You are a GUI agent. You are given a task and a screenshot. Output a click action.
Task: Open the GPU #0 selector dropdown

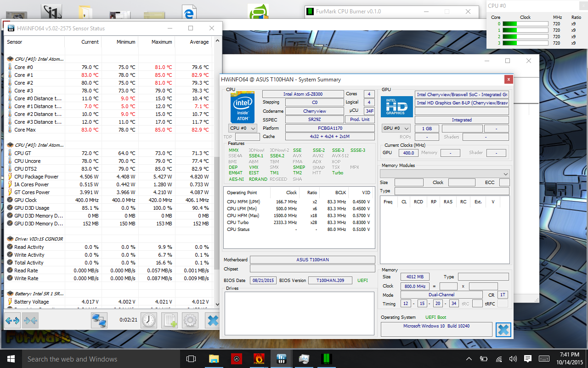tap(397, 128)
